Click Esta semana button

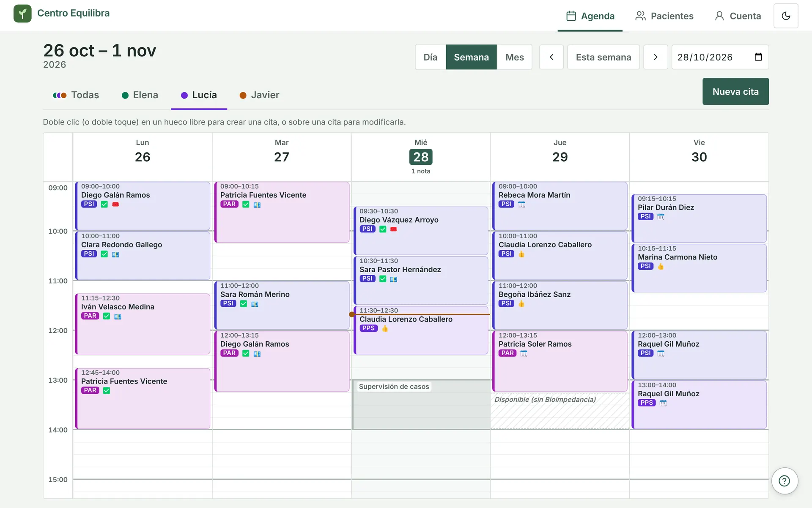(x=604, y=57)
